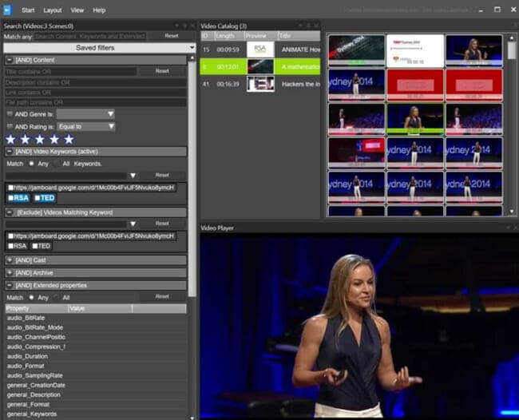Click Reset in Exclude keywords section
Viewport: 519px width, 420px height.
[162, 224]
